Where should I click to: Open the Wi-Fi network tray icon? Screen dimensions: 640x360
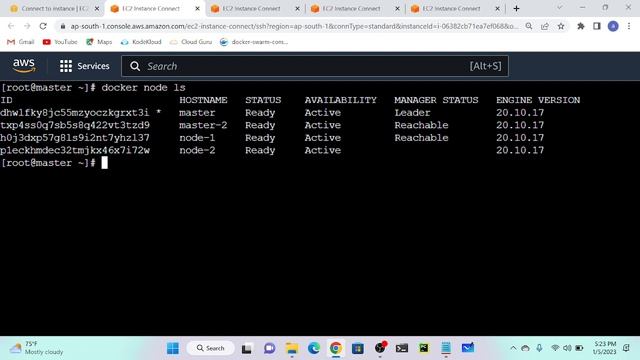click(555, 348)
